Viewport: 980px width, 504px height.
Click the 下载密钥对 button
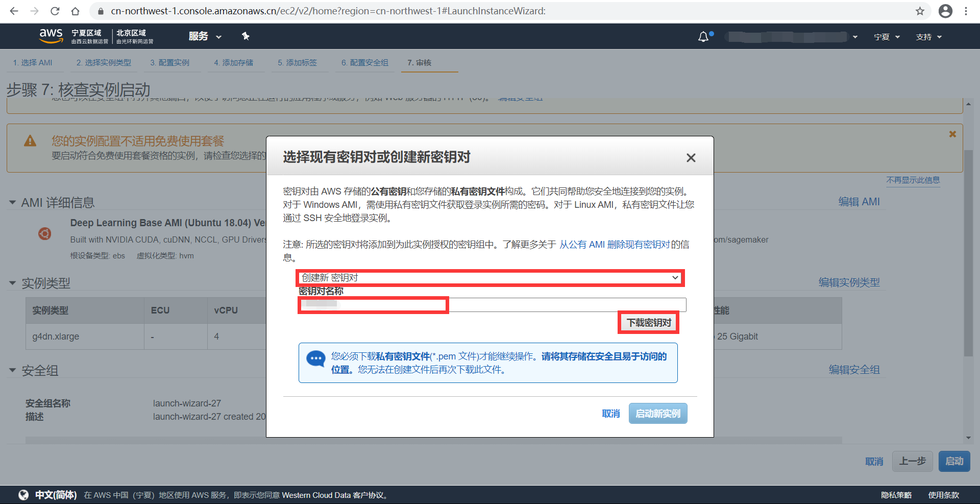click(648, 322)
